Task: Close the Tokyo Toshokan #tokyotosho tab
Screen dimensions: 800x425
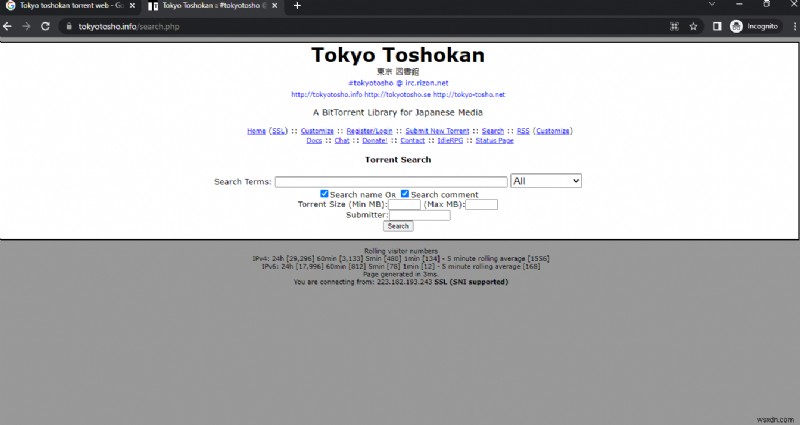Action: pos(274,6)
